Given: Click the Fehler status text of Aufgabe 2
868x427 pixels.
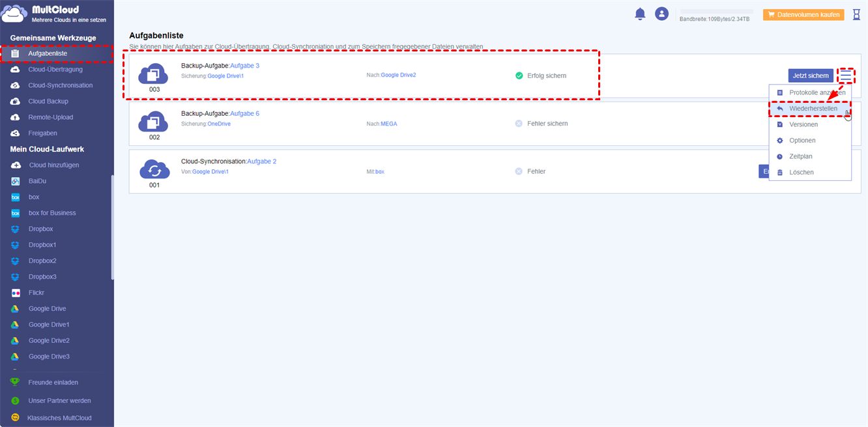Looking at the screenshot, I should (x=536, y=172).
